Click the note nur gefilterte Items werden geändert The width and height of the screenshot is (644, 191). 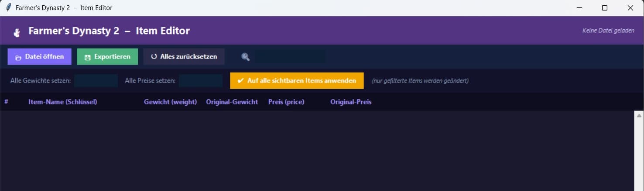click(x=420, y=81)
